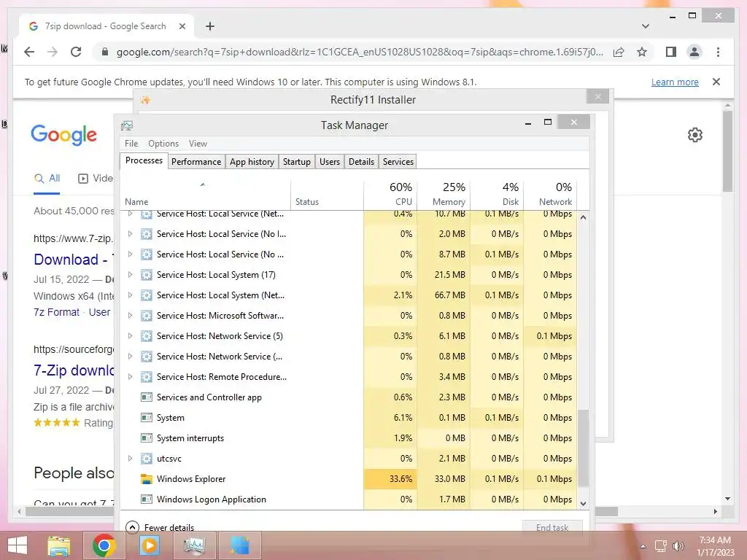The width and height of the screenshot is (747, 560).
Task: Select Services and Controller app row
Action: [349, 397]
